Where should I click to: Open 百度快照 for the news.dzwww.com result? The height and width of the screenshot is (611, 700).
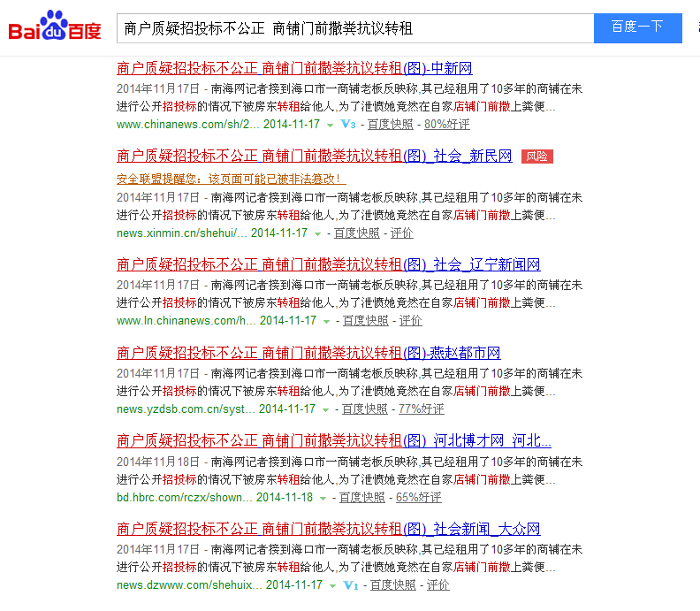click(392, 584)
